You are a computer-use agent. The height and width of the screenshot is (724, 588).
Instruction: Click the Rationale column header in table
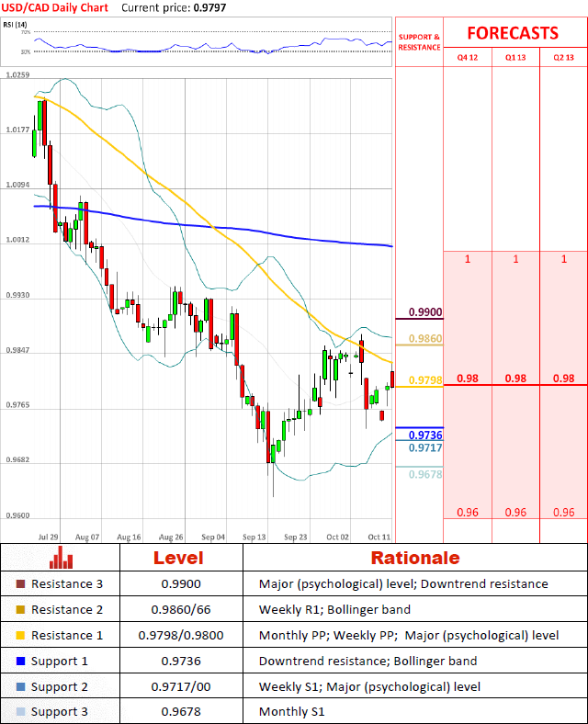pos(414,558)
